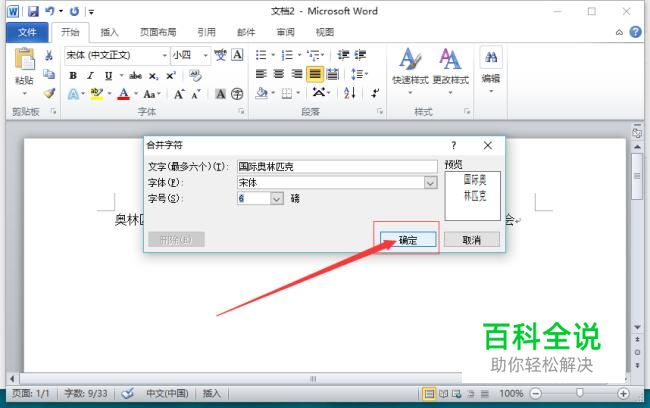Click the sort A-Z icon
Screen dimensions: 650x408
[x=349, y=93]
